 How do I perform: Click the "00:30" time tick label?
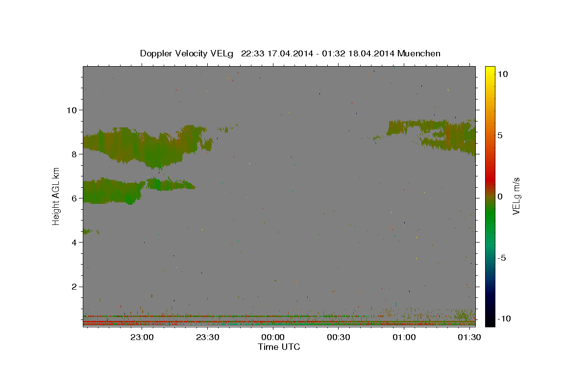338,337
